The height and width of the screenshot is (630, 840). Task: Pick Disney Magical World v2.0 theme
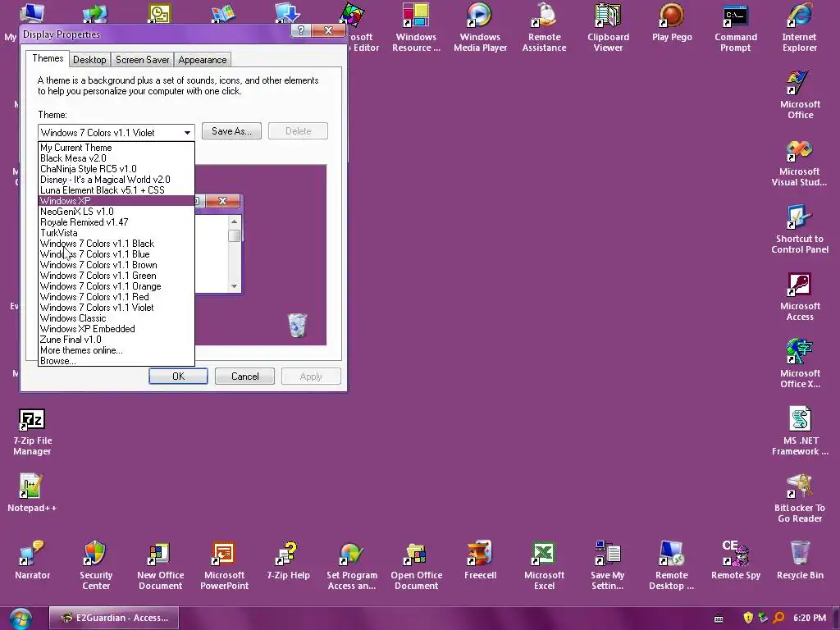tap(116, 180)
